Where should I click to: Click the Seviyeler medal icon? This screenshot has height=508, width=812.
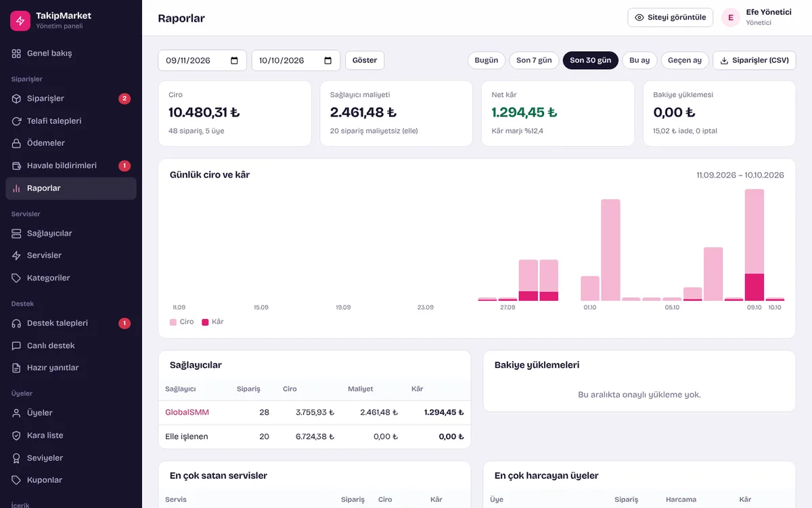pyautogui.click(x=17, y=459)
